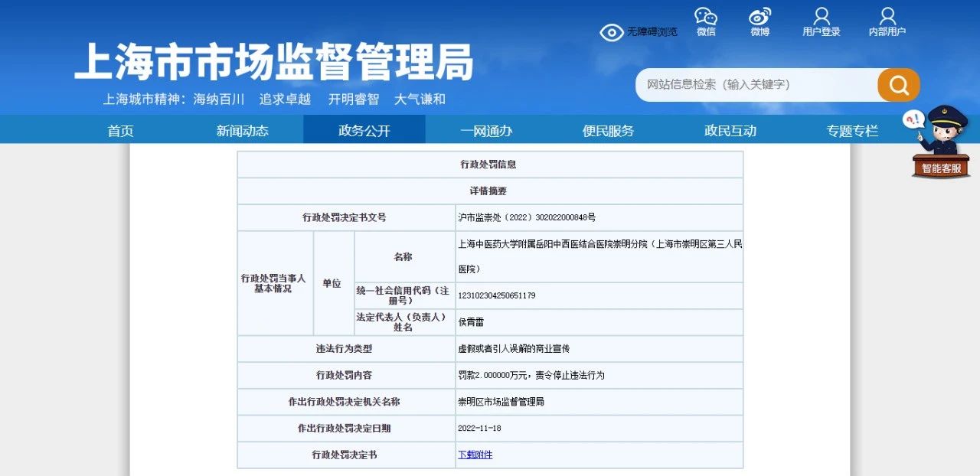Click the 上海市市场监督管理局 site title logo

(x=274, y=62)
